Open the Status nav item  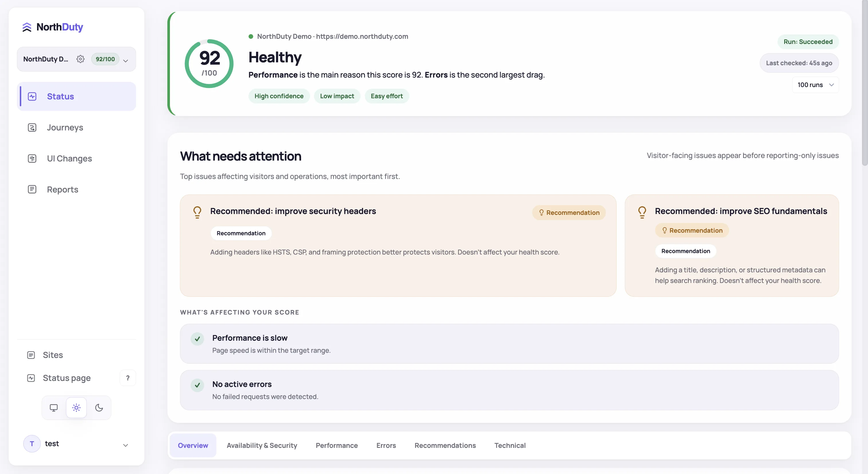[x=76, y=97]
